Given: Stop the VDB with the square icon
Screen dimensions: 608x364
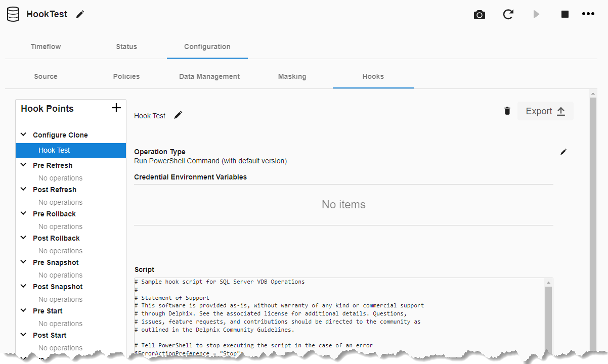Looking at the screenshot, I should pos(565,14).
